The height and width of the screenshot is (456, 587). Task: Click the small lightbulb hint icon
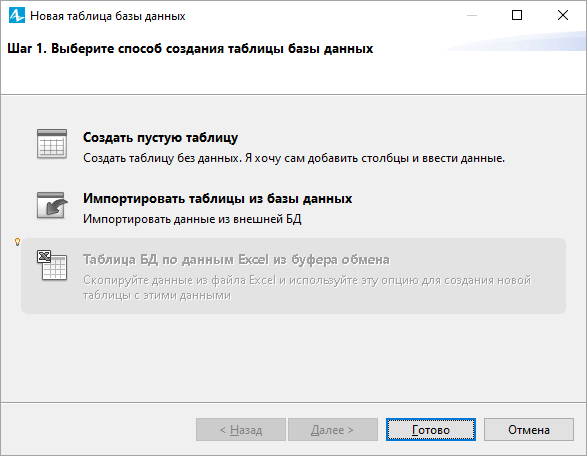pyautogui.click(x=17, y=242)
